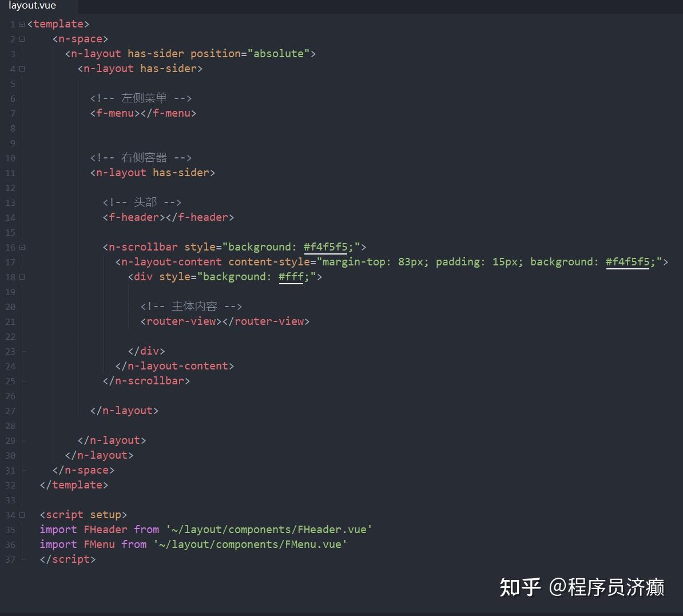683x616 pixels.
Task: Click the #fff color value on line 18
Action: point(291,276)
